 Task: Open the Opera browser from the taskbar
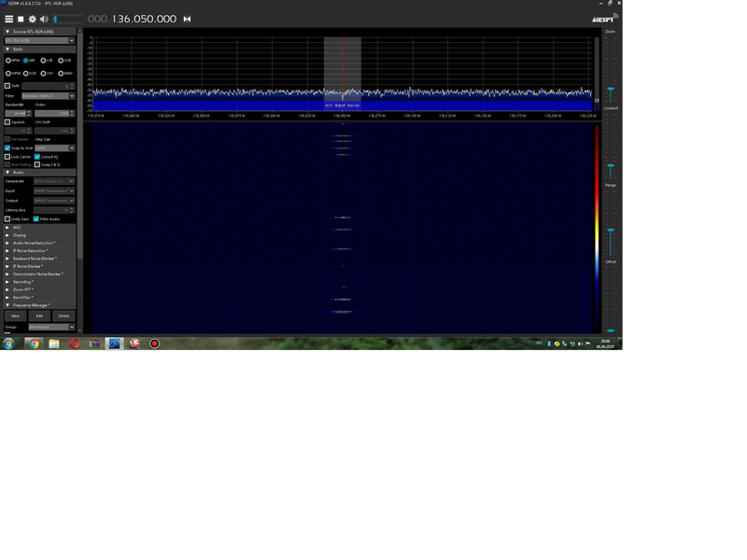pyautogui.click(x=75, y=343)
